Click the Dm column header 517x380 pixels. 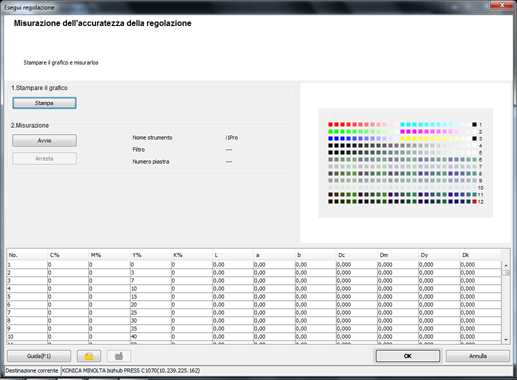398,255
